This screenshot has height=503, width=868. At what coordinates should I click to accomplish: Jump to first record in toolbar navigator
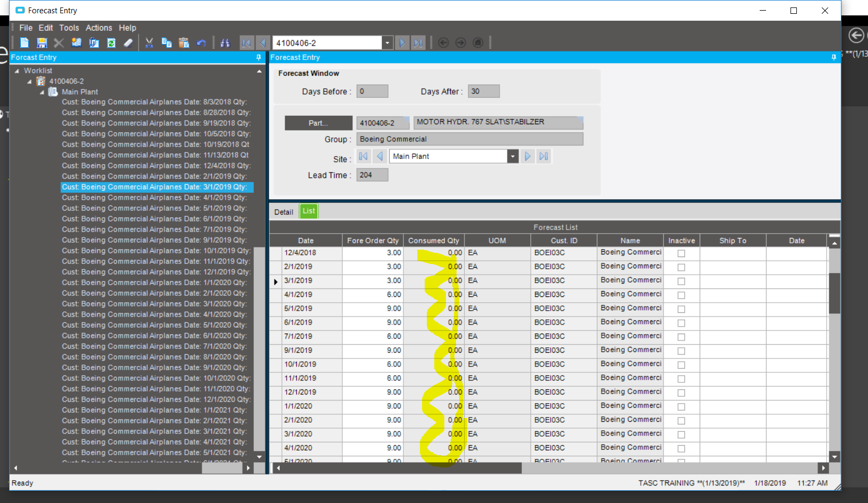click(x=246, y=43)
